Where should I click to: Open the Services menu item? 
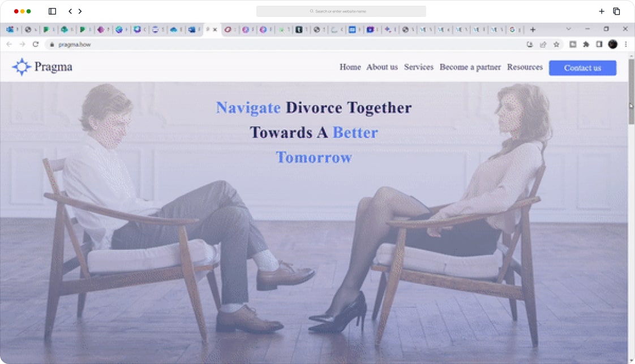pyautogui.click(x=418, y=67)
